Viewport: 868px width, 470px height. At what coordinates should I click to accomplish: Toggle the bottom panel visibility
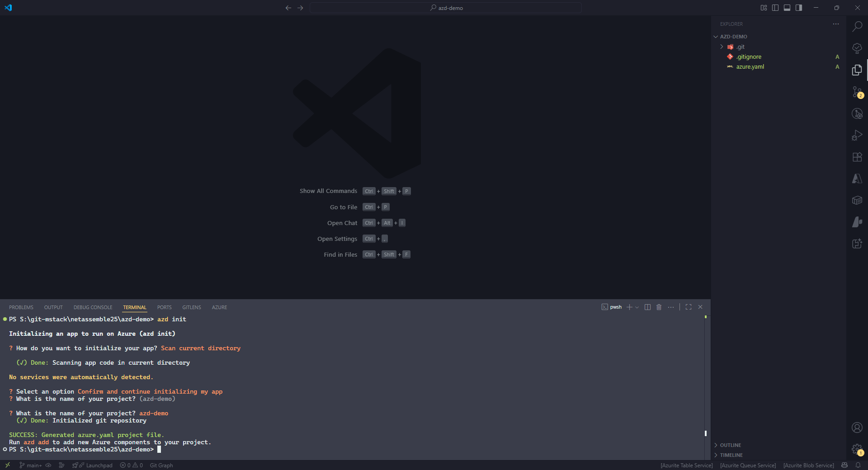point(787,8)
